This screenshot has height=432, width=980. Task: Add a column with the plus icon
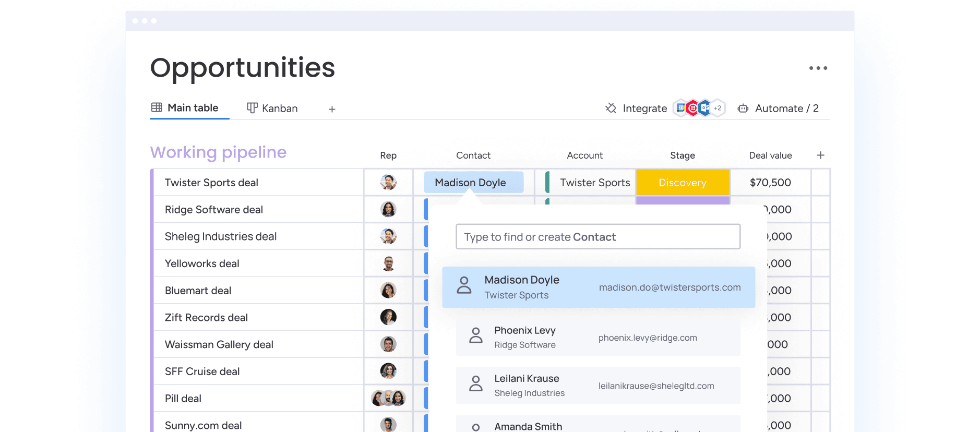click(x=820, y=155)
